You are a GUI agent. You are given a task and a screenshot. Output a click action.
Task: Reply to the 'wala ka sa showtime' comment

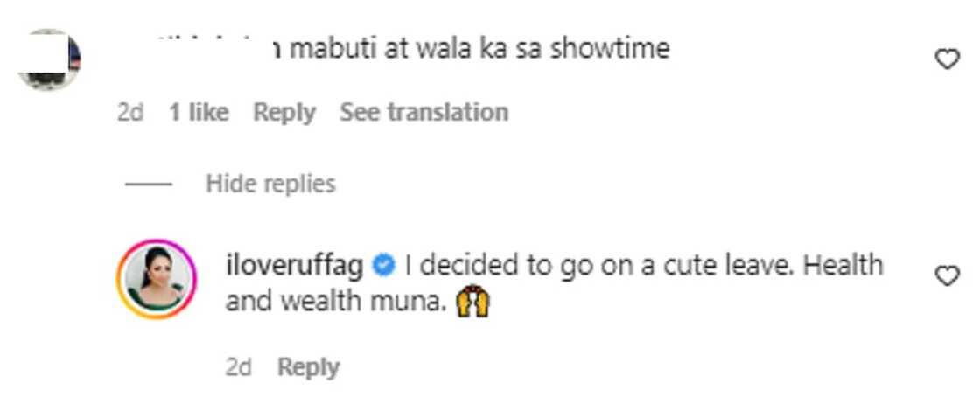click(283, 112)
